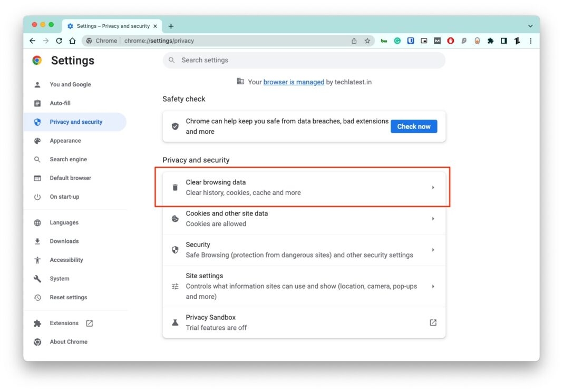
Task: Open the Chrome three-dot menu
Action: (530, 41)
